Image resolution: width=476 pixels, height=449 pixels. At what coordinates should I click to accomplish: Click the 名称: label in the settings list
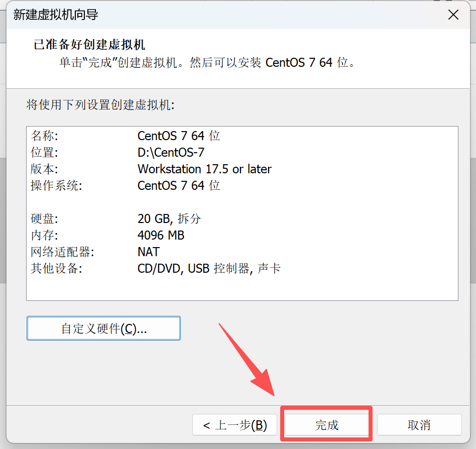click(44, 136)
